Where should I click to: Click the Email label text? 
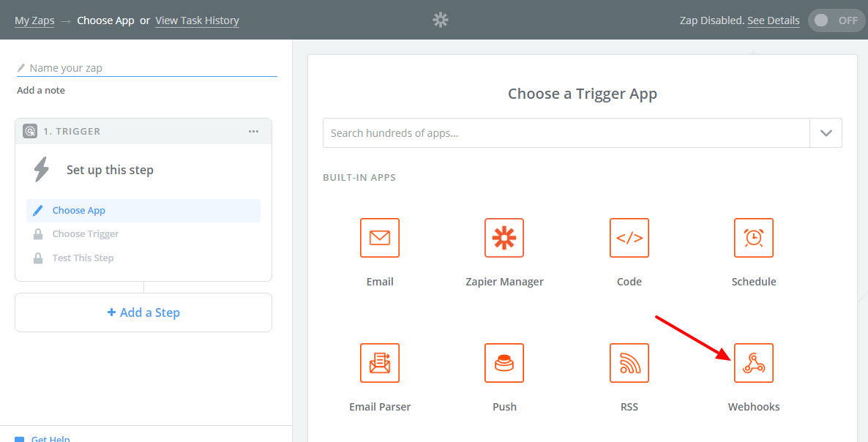pyautogui.click(x=380, y=282)
